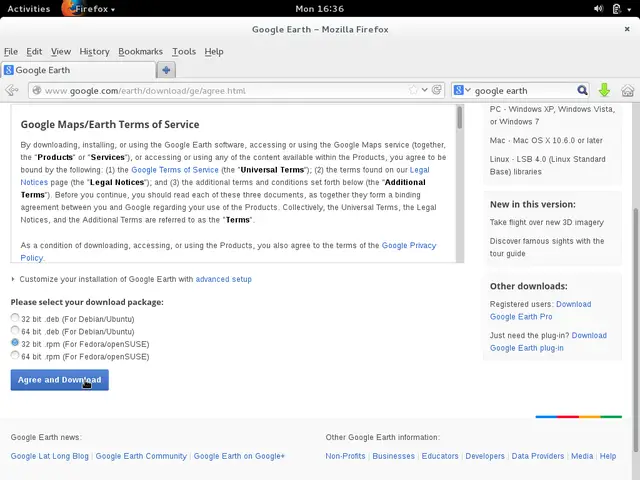Viewport: 640px width, 480px height.
Task: Open the green downloads arrow icon
Action: (604, 90)
